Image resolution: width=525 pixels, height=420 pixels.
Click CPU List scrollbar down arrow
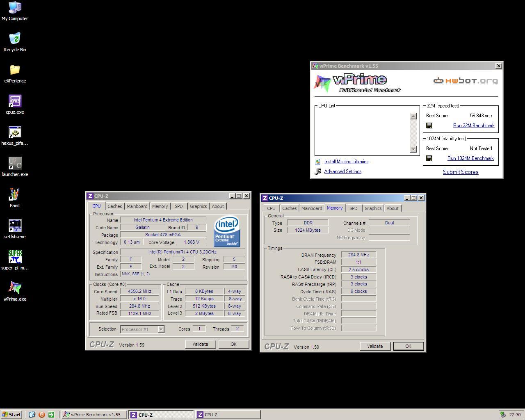tap(413, 149)
